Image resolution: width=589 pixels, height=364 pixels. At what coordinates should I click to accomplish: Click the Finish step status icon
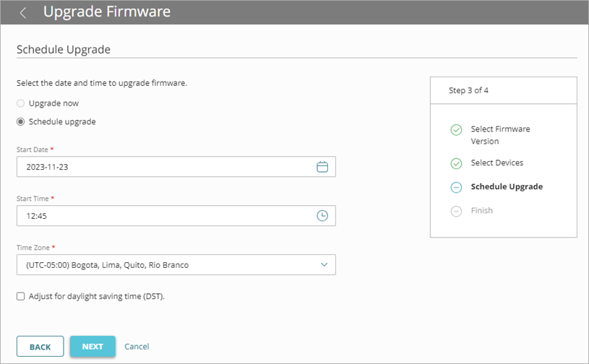456,211
